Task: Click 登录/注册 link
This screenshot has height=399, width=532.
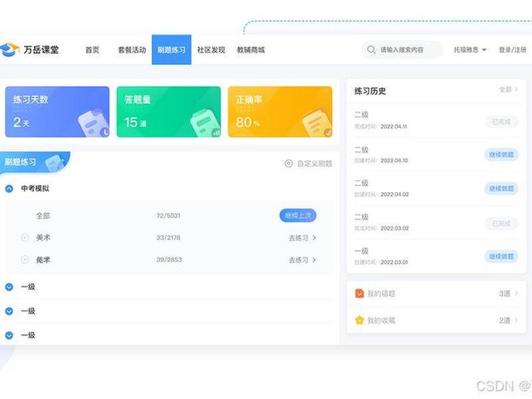Action: tap(512, 50)
